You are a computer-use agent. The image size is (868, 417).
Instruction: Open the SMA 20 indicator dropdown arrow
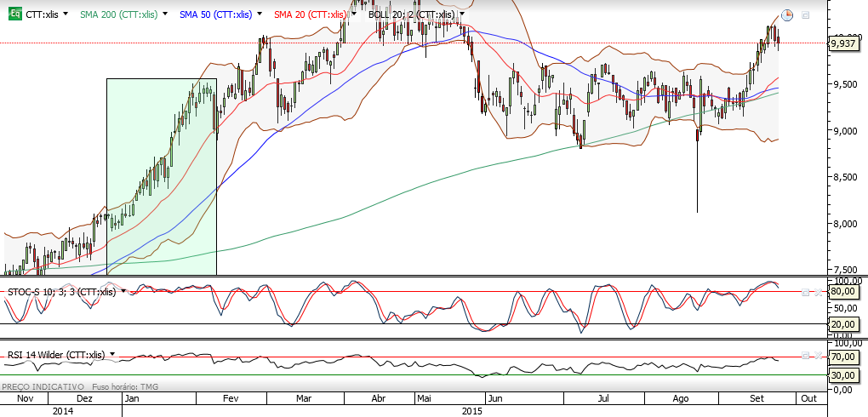353,14
